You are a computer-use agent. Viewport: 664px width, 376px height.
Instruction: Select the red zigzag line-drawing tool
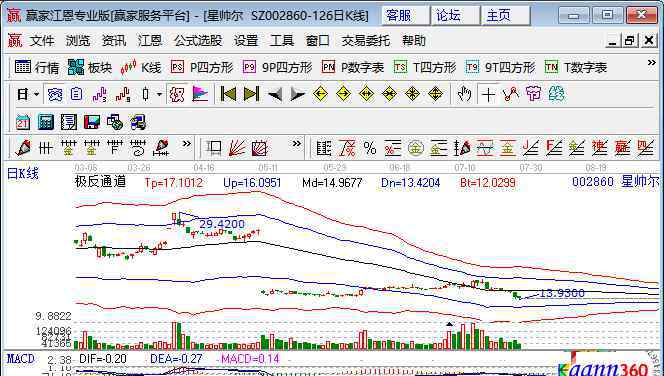tap(511, 94)
